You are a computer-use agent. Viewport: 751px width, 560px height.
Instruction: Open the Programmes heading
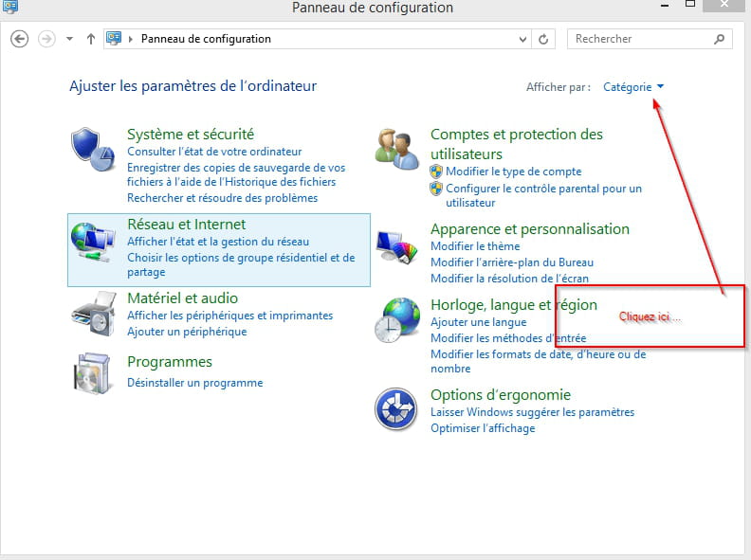(170, 362)
